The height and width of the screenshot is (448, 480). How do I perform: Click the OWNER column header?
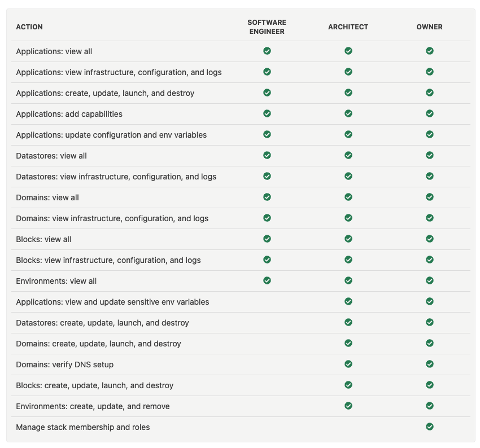coord(430,27)
